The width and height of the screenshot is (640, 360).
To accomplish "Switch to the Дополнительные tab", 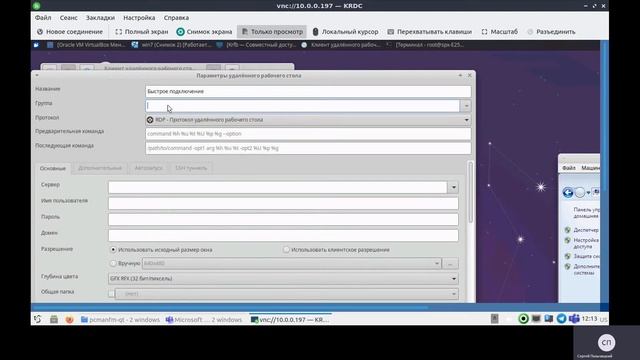I will tap(100, 168).
